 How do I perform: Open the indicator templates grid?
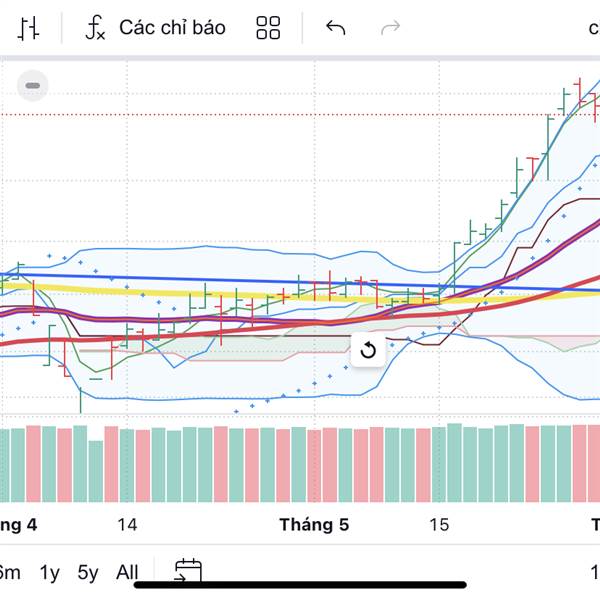pyautogui.click(x=268, y=28)
